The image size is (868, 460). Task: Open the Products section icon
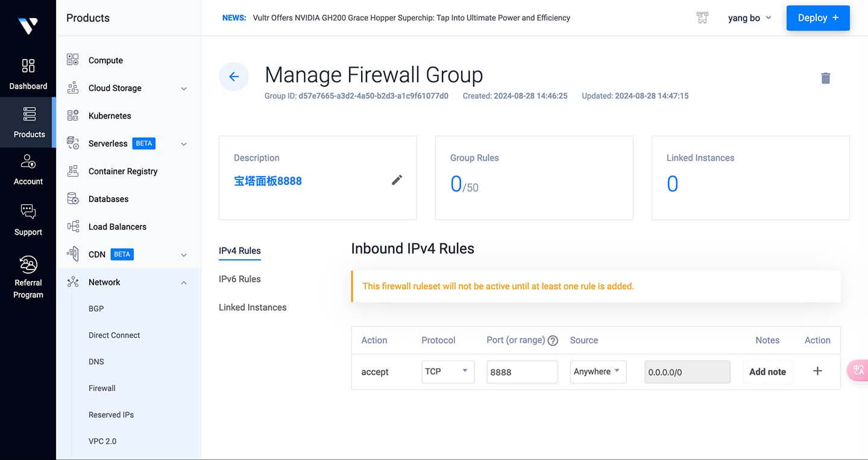29,114
